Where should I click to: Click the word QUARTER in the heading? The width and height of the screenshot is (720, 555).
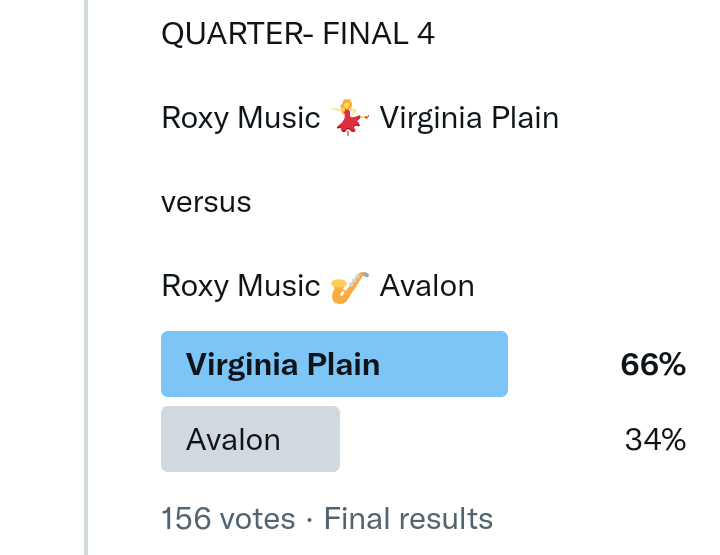[228, 34]
